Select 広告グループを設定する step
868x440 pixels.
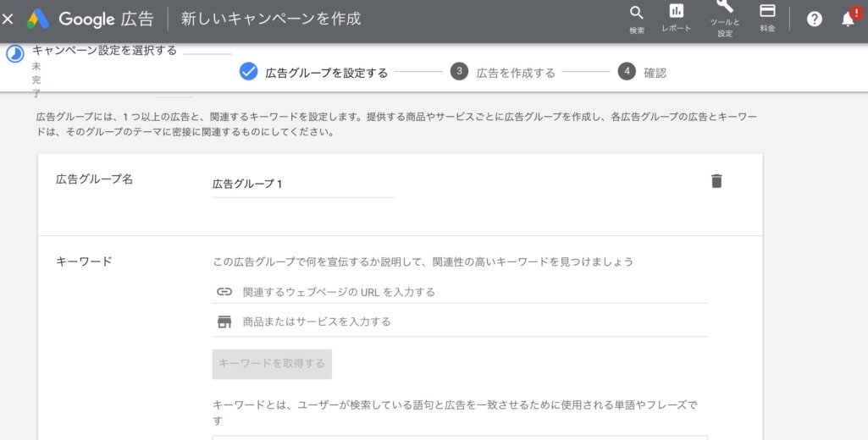(x=327, y=73)
